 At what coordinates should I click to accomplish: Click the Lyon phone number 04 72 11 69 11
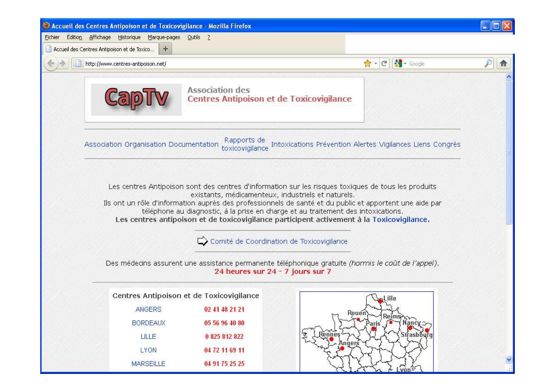coord(224,350)
